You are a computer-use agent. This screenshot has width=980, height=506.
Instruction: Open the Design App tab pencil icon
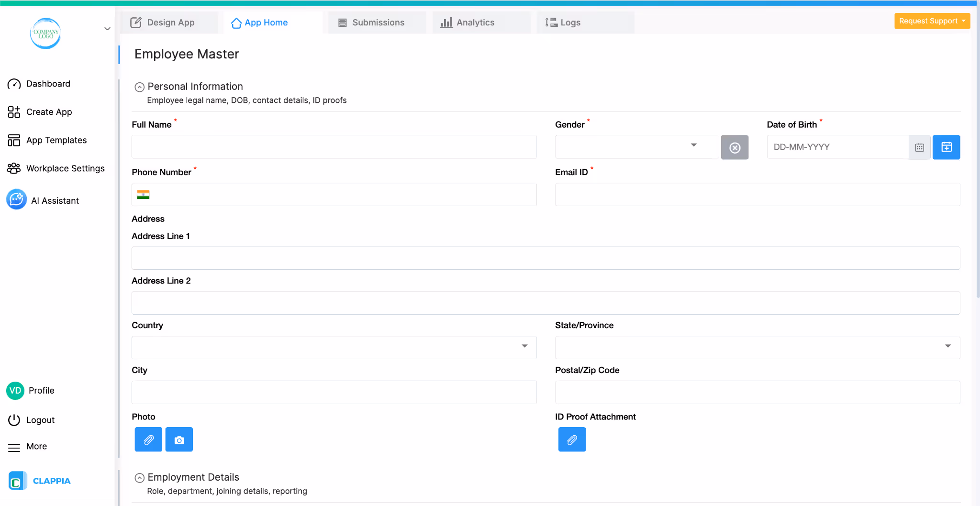coord(136,22)
